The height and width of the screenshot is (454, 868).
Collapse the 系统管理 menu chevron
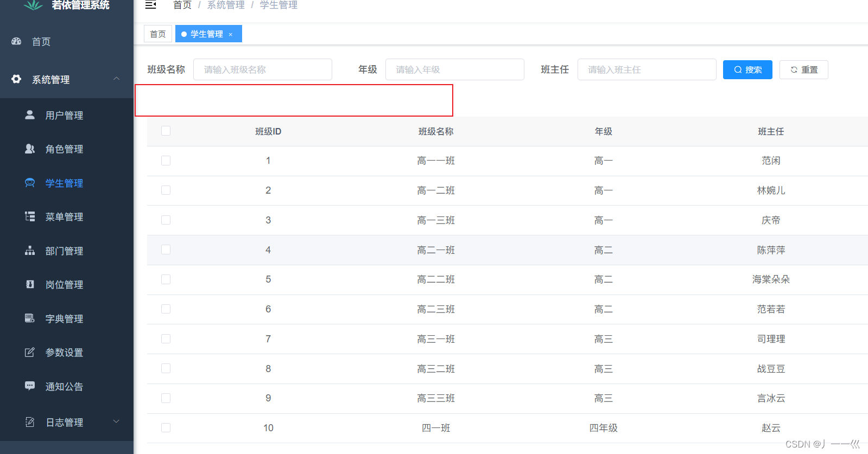pos(116,79)
